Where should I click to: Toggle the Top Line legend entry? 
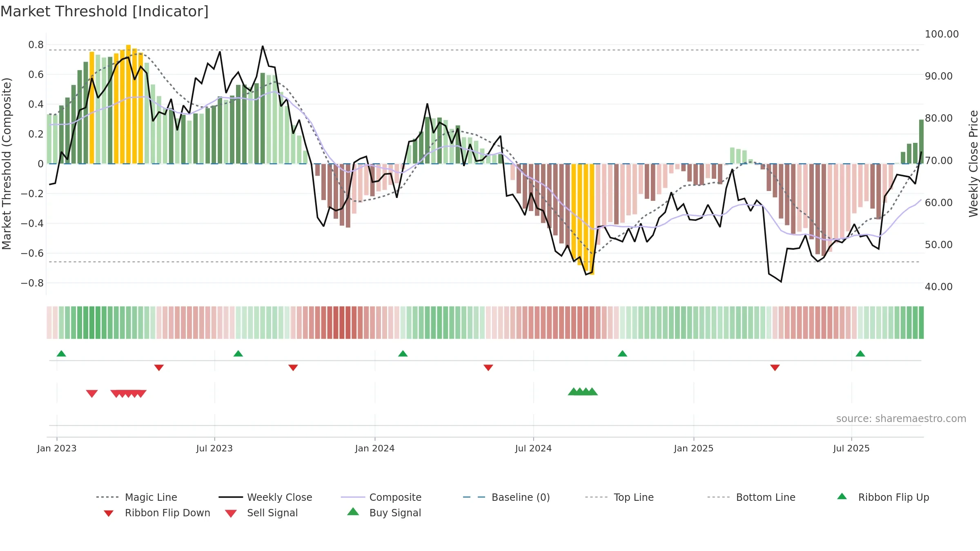click(x=619, y=497)
